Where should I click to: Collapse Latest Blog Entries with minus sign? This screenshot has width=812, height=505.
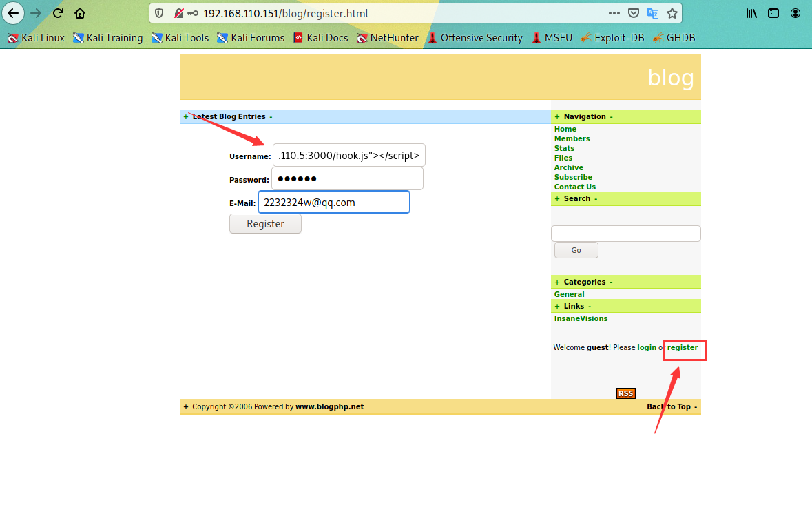(271, 117)
